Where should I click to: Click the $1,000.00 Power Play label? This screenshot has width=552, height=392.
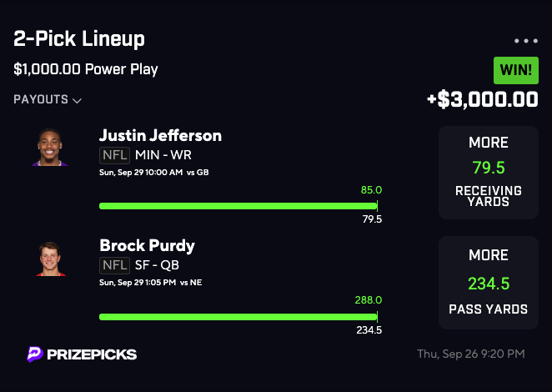pyautogui.click(x=86, y=69)
